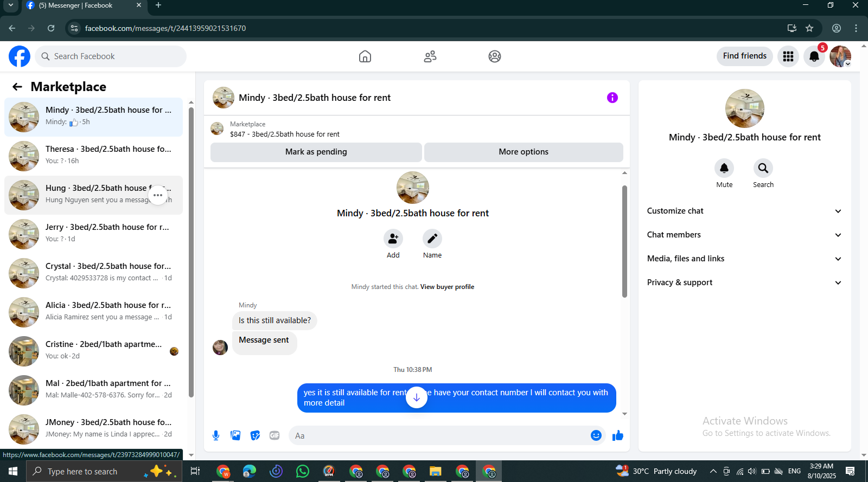Click Mark as pending button
This screenshot has width=868, height=482.
[316, 152]
